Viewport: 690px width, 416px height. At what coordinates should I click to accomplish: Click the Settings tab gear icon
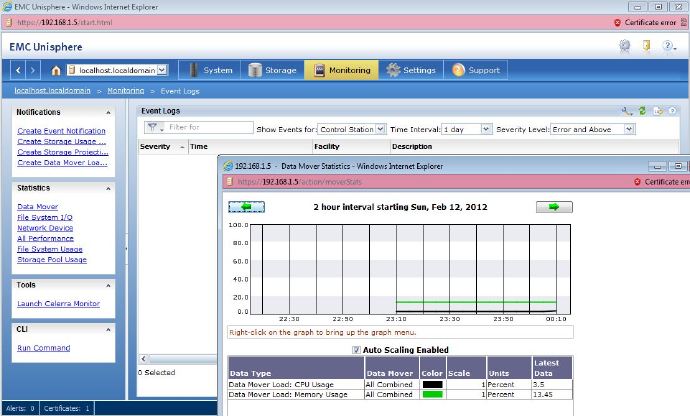click(393, 70)
